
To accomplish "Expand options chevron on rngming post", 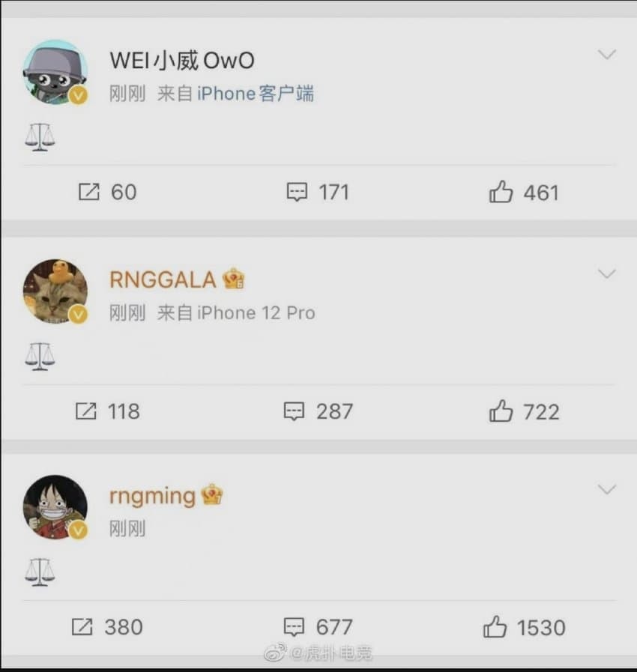I will [x=607, y=489].
